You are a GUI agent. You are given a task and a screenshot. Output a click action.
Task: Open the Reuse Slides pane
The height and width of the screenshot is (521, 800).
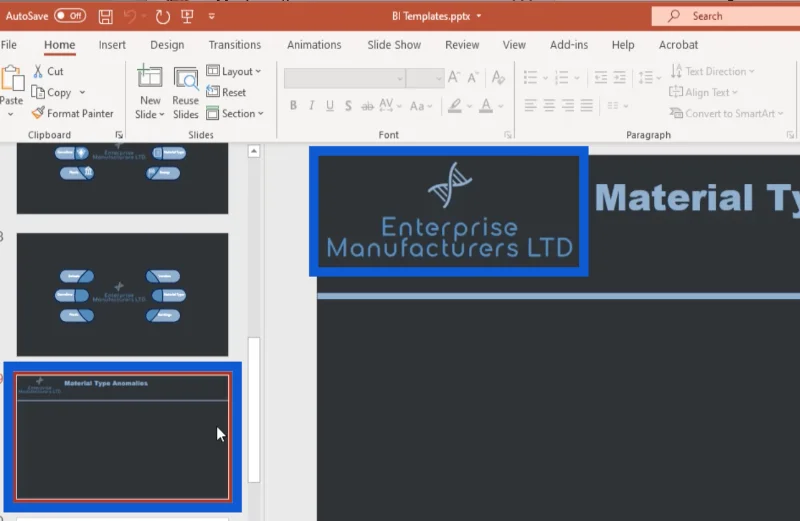pyautogui.click(x=185, y=93)
